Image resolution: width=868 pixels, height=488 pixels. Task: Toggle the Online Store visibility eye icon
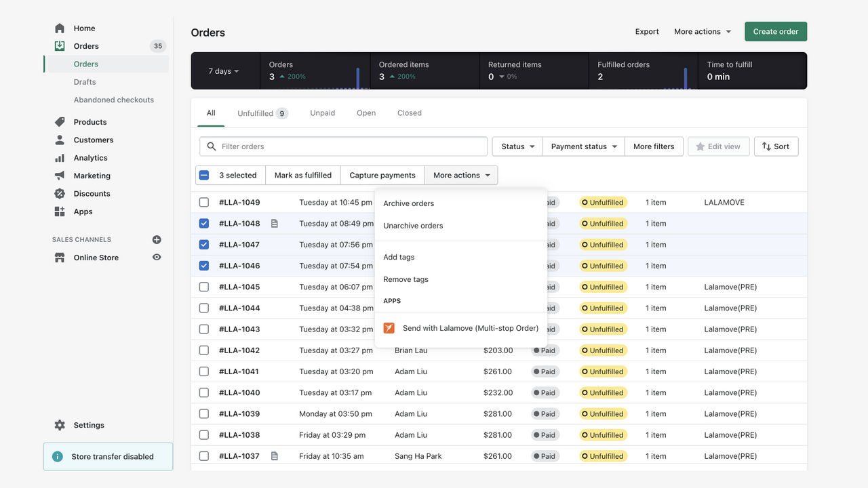(157, 258)
